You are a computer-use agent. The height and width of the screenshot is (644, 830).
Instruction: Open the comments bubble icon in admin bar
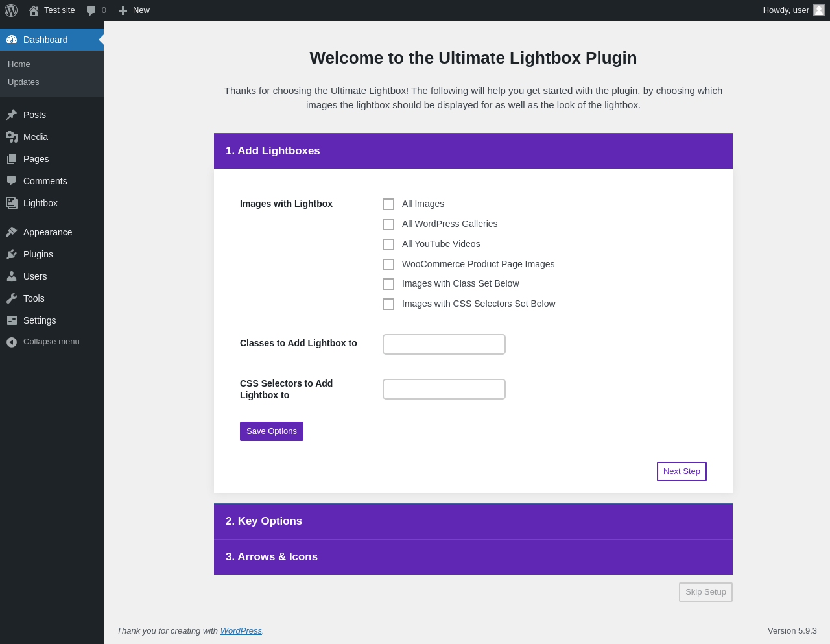[91, 10]
